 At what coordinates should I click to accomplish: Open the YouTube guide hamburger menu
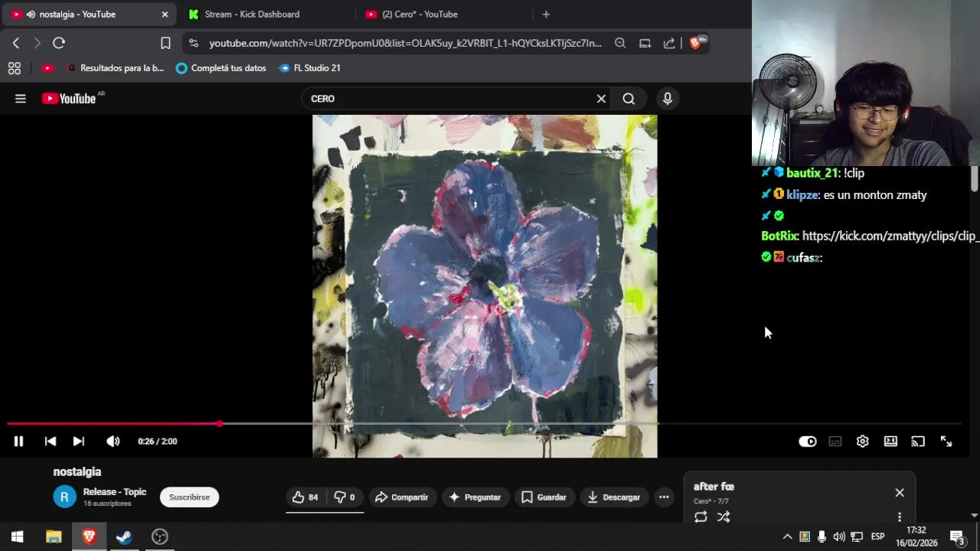click(x=21, y=99)
